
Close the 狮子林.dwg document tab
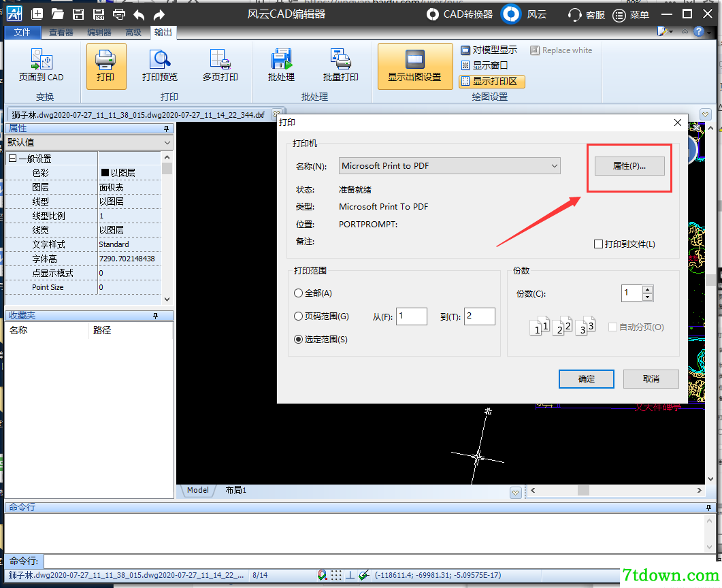[x=276, y=114]
